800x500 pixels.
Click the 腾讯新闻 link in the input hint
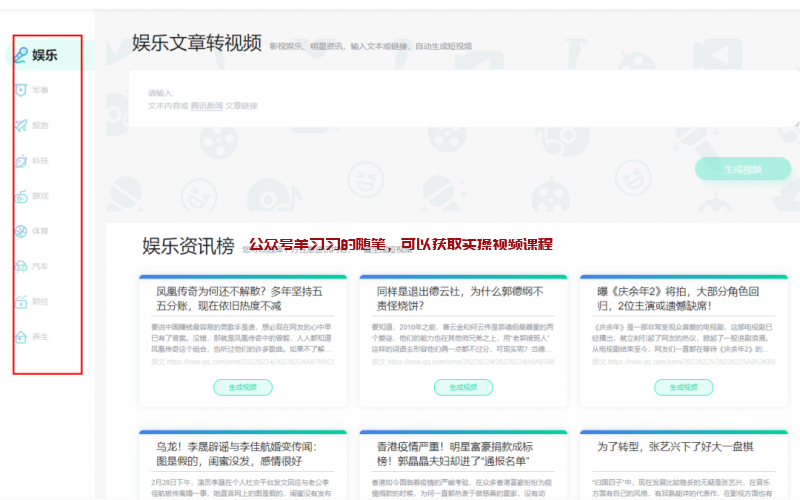coord(206,105)
